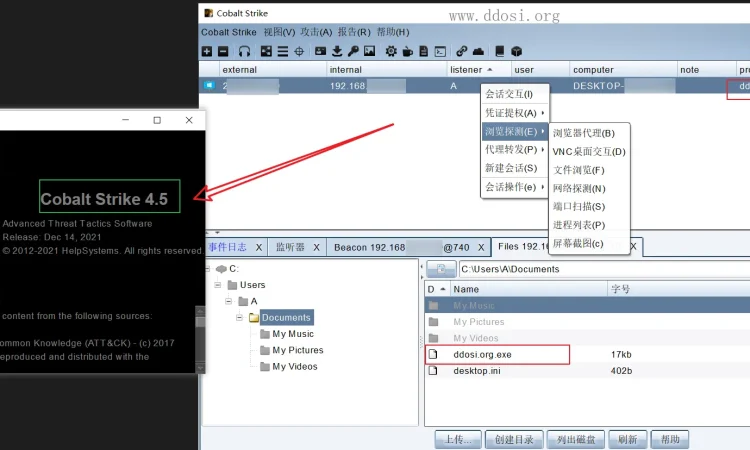
Task: Switch to target table crosshair icon
Action: pos(299,51)
